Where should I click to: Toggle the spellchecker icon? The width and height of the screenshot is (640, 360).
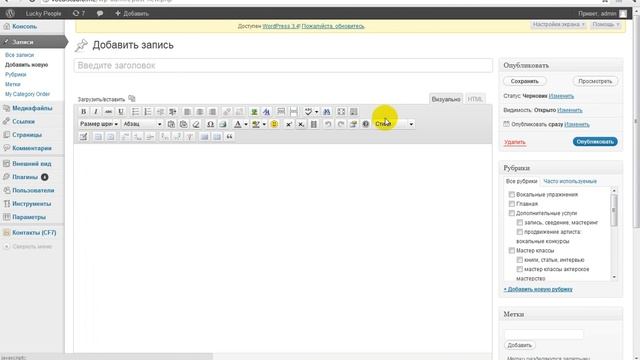coord(309,111)
